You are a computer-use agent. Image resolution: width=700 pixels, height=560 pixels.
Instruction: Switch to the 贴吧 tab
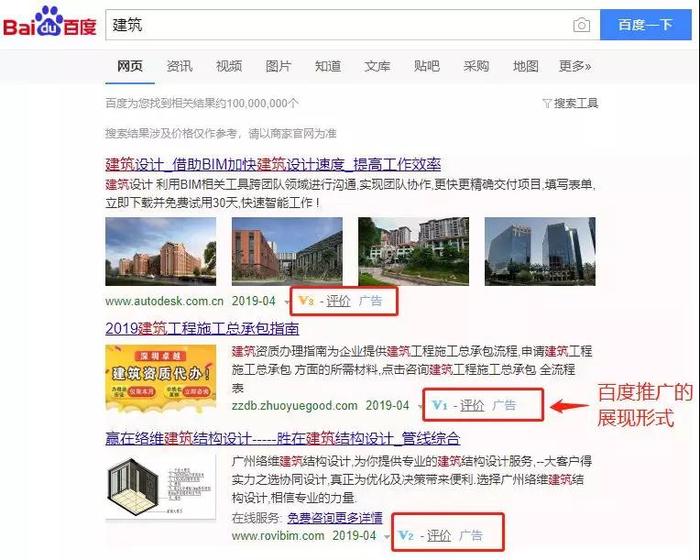click(427, 67)
